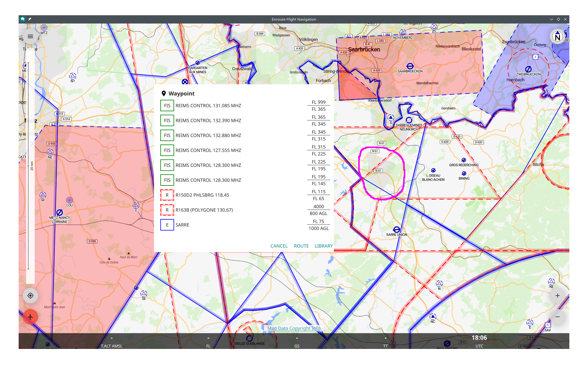This screenshot has width=588, height=371.
Task: Select the SARREGUEMINES NEUNKIRCH airfield icon
Action: click(x=409, y=120)
